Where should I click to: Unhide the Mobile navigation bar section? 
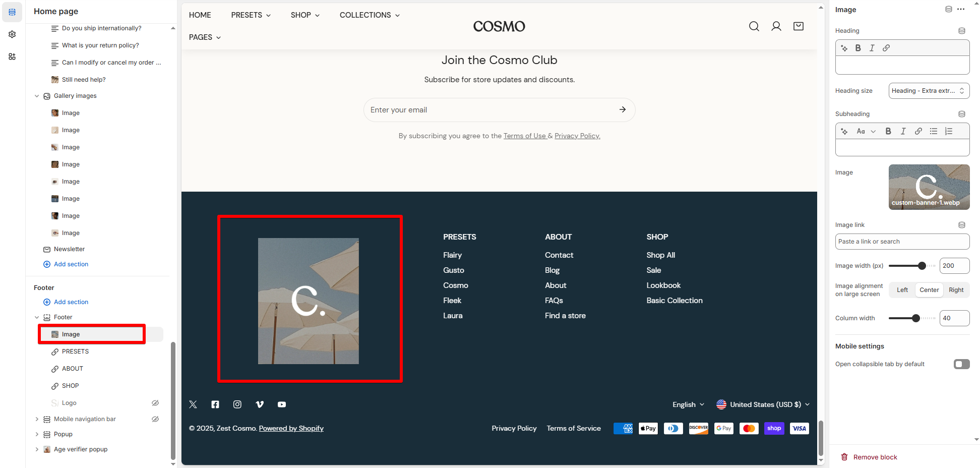click(x=155, y=419)
